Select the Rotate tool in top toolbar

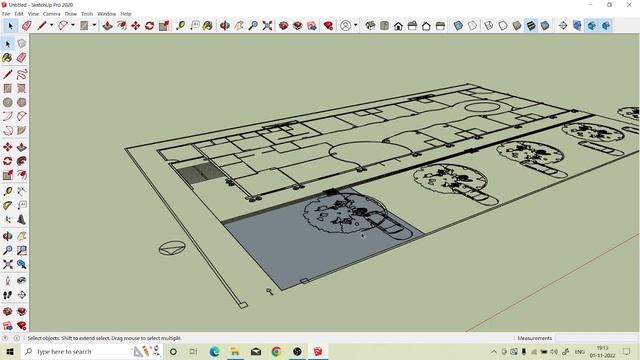coord(149,26)
